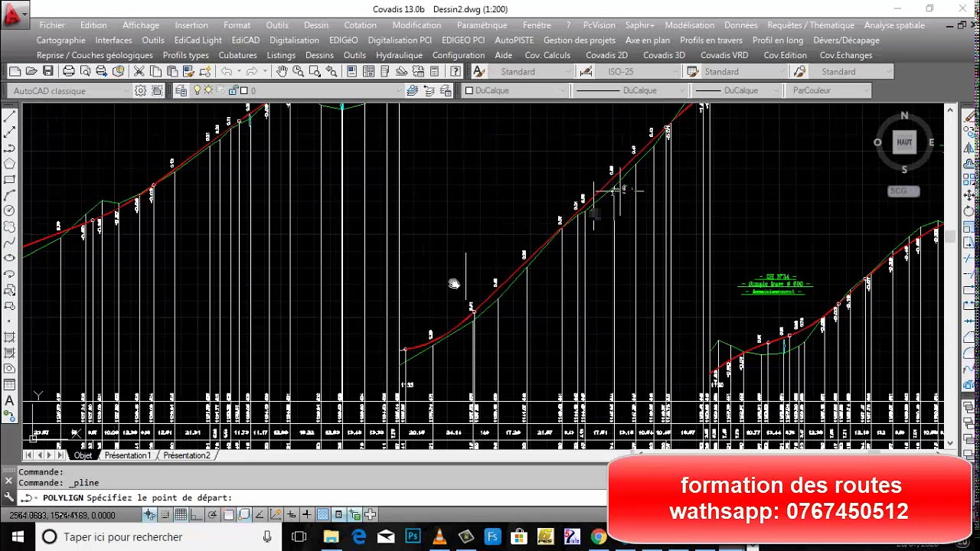Select the Hatch tool
Image resolution: width=980 pixels, height=551 pixels.
(9, 337)
